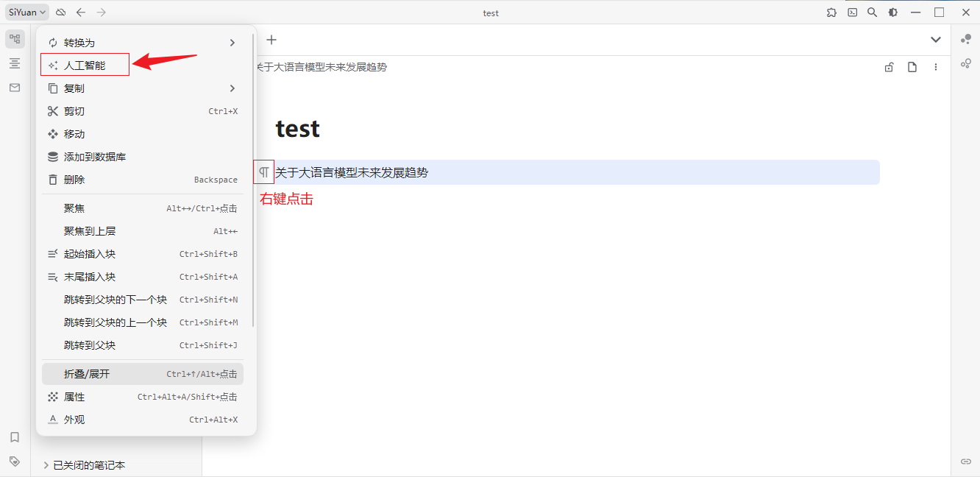Click the new tab plus button
Screen dimensions: 980x477
(x=271, y=40)
